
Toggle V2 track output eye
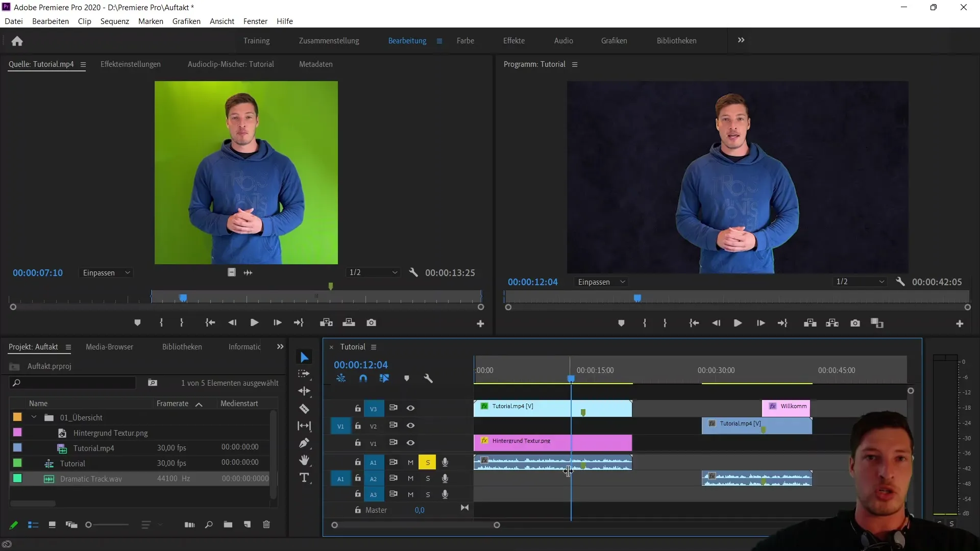click(x=410, y=425)
